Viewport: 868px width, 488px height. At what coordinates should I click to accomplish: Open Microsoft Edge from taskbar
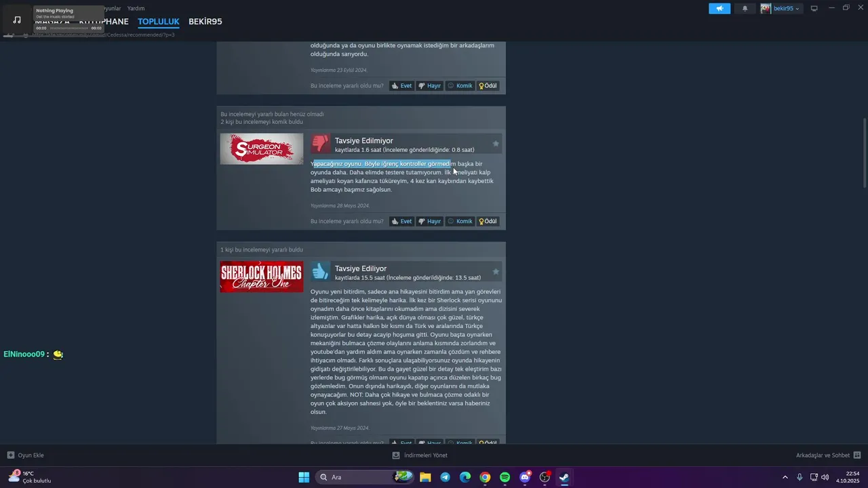[465, 477]
